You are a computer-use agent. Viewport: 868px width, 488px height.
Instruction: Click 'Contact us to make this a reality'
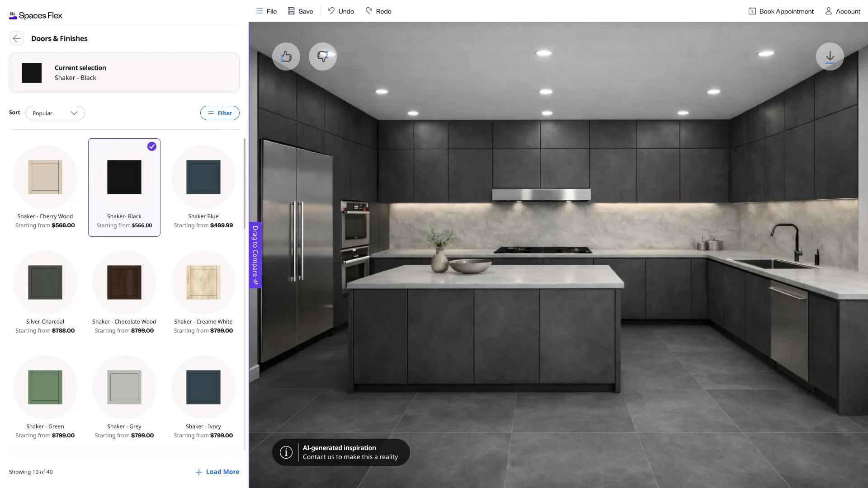coord(350,457)
